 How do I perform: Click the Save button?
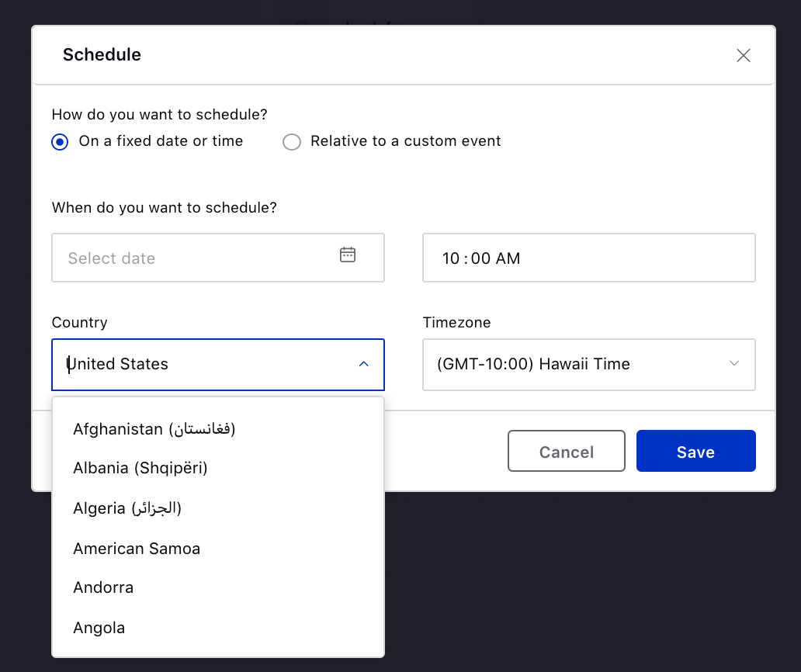pyautogui.click(x=695, y=451)
